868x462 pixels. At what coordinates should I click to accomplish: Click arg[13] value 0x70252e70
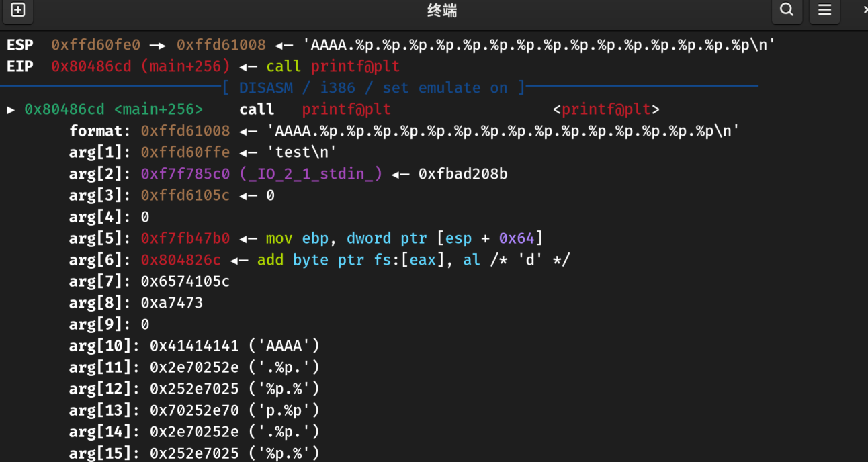tap(194, 410)
